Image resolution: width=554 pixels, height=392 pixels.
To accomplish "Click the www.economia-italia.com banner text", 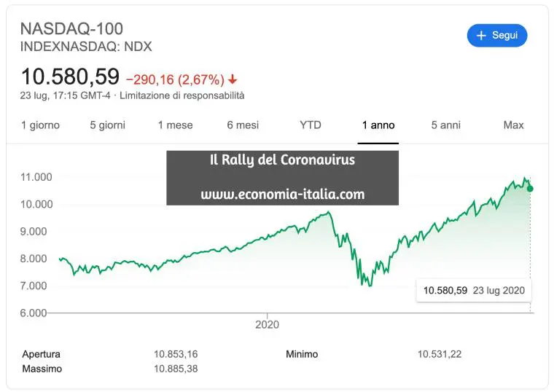I will 282,195.
